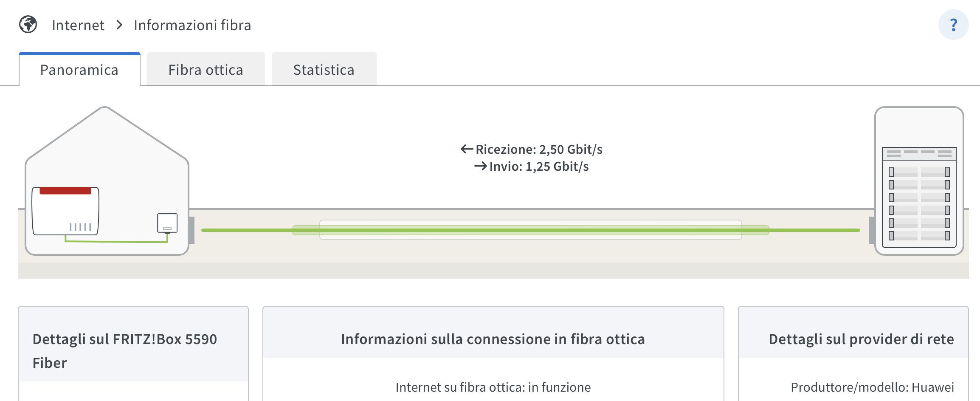Click the Informazioni fibra breadcrumb
Viewport: 980px width, 401px height.
[192, 25]
